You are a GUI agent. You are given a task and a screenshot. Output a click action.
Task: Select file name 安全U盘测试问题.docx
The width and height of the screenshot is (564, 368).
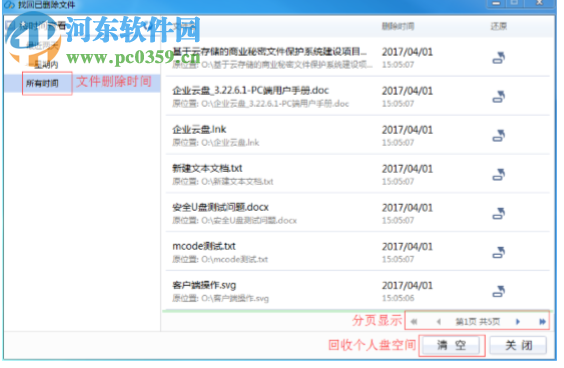(x=220, y=207)
